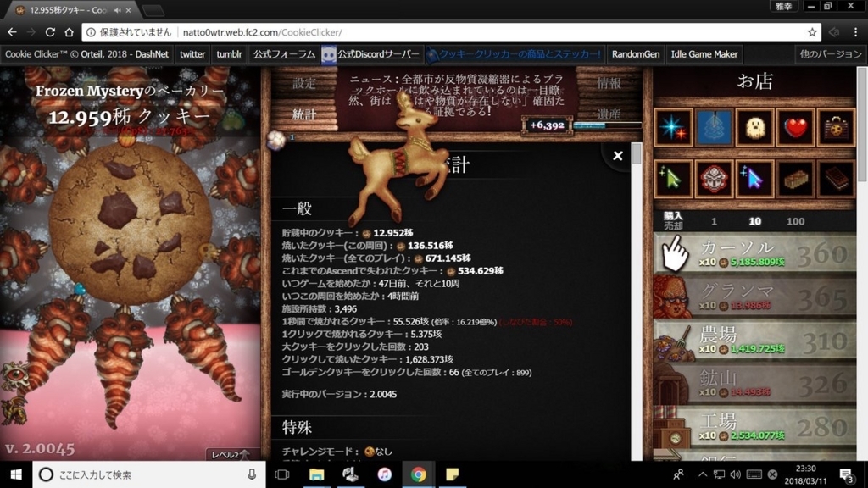Open the 公式フォーラム link
This screenshot has width=868, height=488.
[x=284, y=54]
